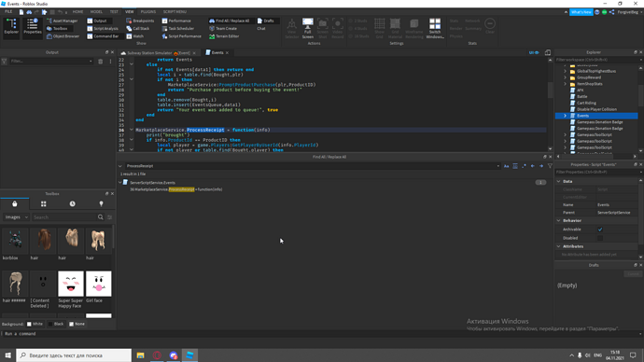Collapse the Data properties section

558,181
